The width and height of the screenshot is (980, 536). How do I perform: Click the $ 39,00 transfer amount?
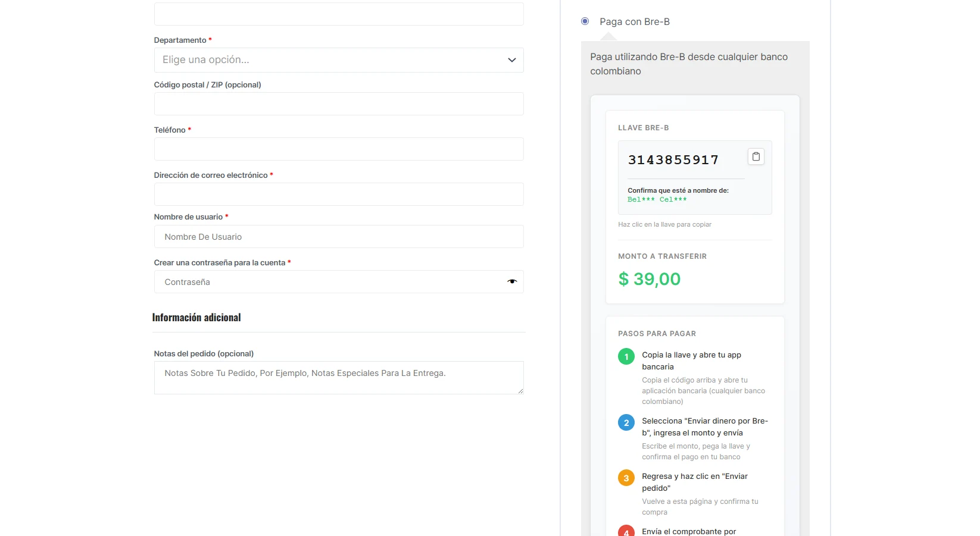[x=649, y=279]
